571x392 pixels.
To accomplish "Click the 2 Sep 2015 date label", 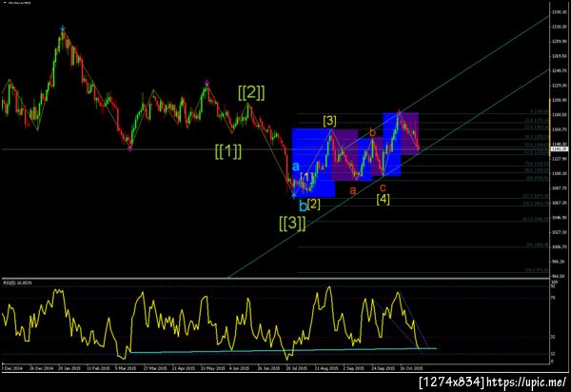I will [353, 368].
